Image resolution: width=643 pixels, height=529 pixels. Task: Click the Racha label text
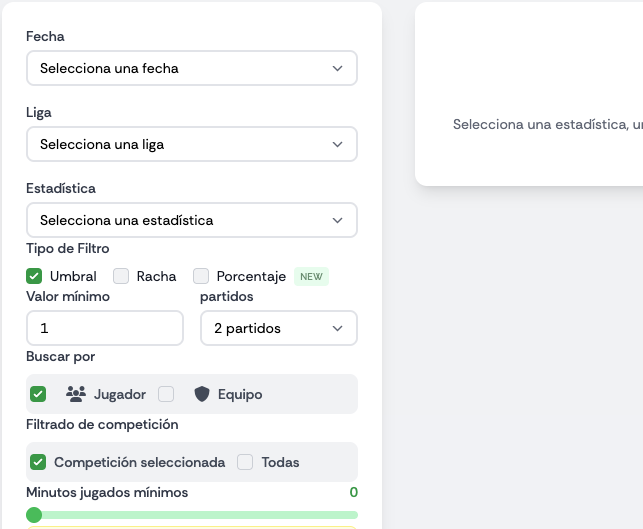[x=157, y=276]
